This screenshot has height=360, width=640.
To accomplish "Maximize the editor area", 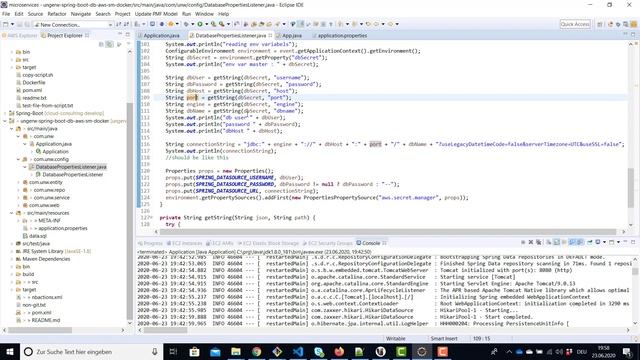I will [633, 35].
